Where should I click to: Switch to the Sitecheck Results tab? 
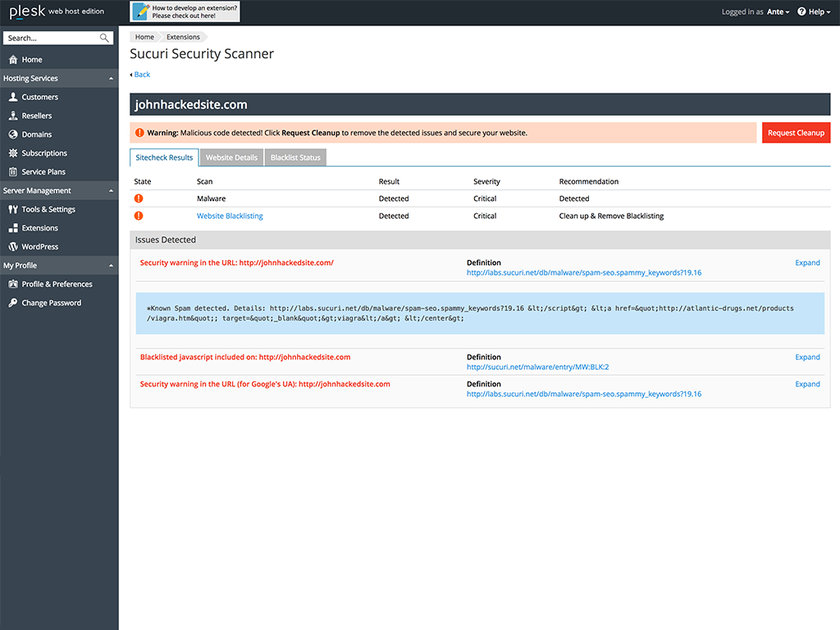point(164,157)
